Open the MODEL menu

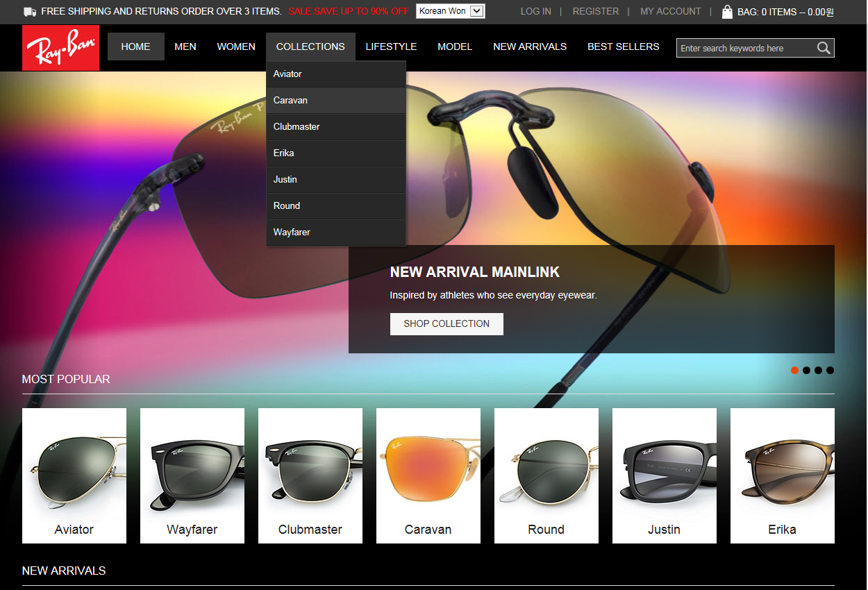455,47
